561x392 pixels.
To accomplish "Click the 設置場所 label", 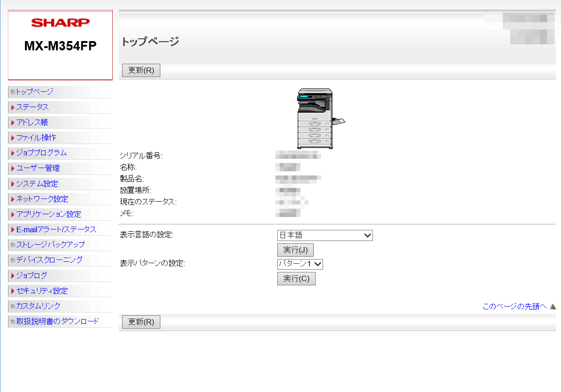I will (x=136, y=190).
